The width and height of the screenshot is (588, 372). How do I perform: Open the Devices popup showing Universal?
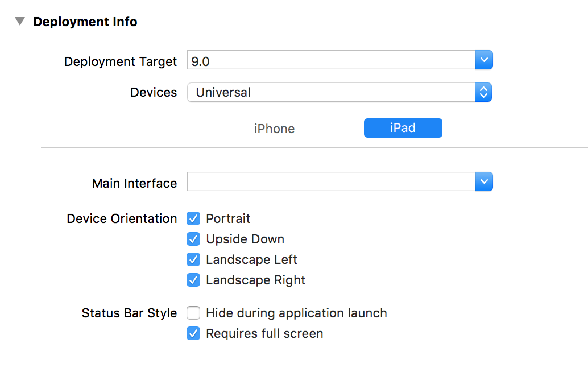coord(339,92)
